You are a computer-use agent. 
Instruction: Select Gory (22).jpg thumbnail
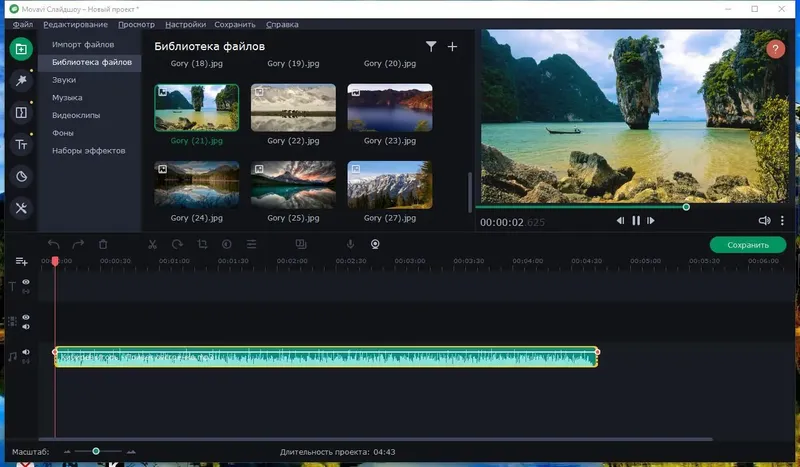tap(293, 108)
